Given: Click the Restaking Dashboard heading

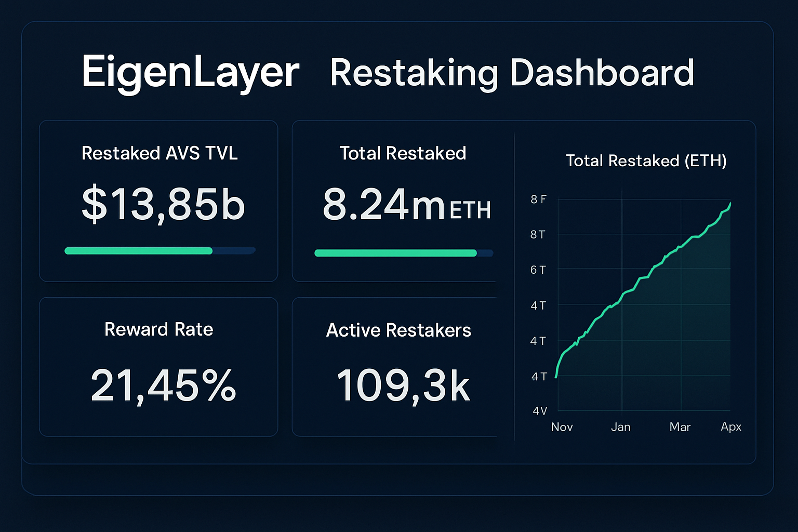Looking at the screenshot, I should [x=512, y=73].
